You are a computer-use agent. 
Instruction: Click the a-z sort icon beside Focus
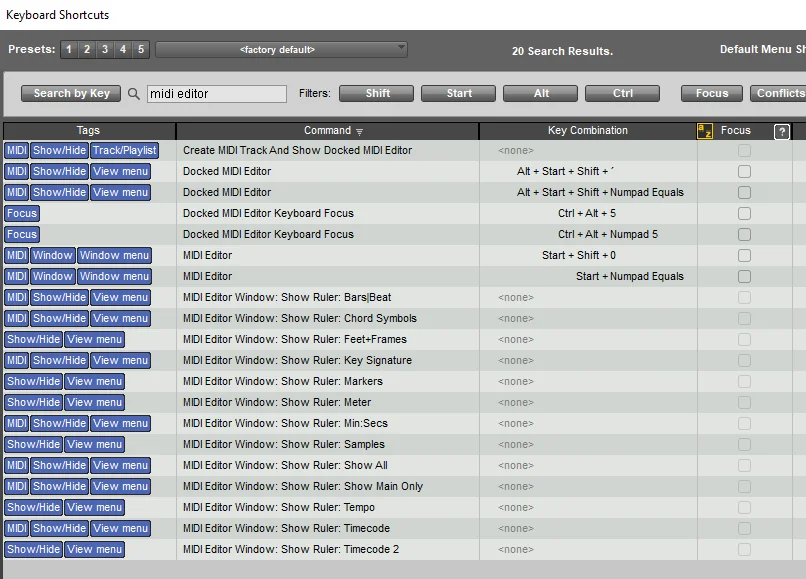(x=705, y=131)
